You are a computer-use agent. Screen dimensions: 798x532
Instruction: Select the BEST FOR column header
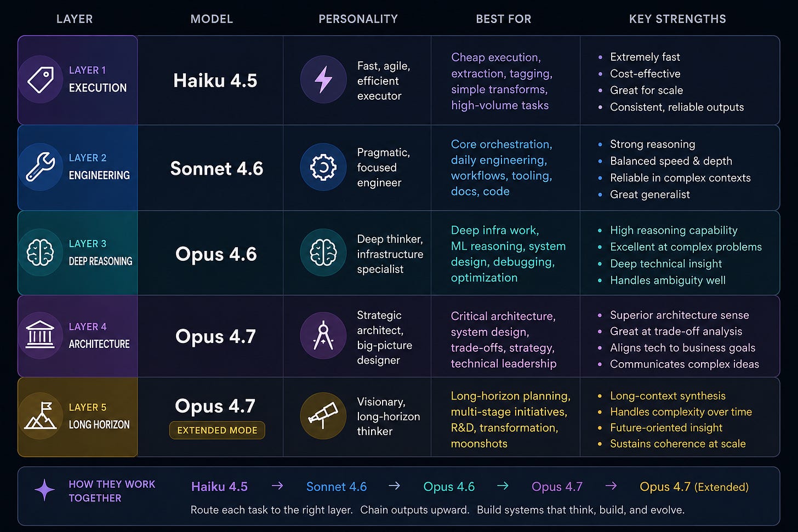click(504, 19)
